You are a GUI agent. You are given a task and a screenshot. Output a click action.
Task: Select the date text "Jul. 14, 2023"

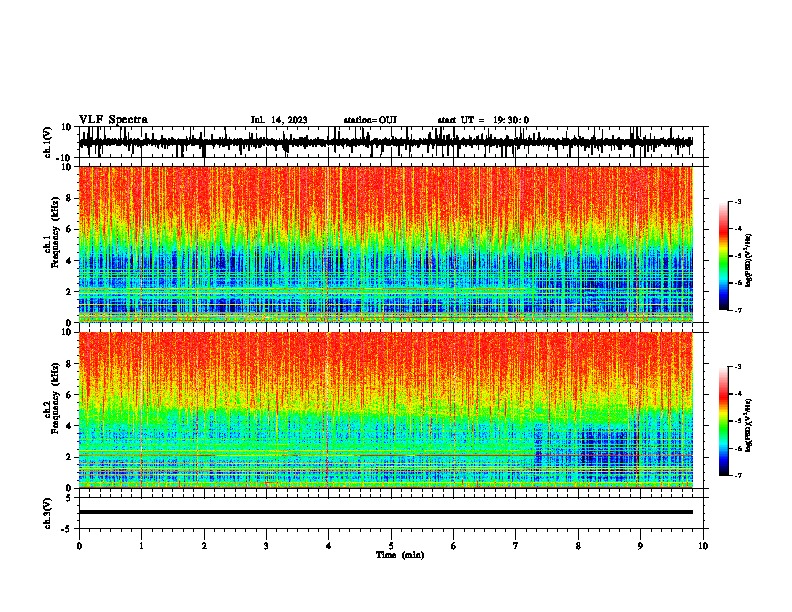coord(279,120)
